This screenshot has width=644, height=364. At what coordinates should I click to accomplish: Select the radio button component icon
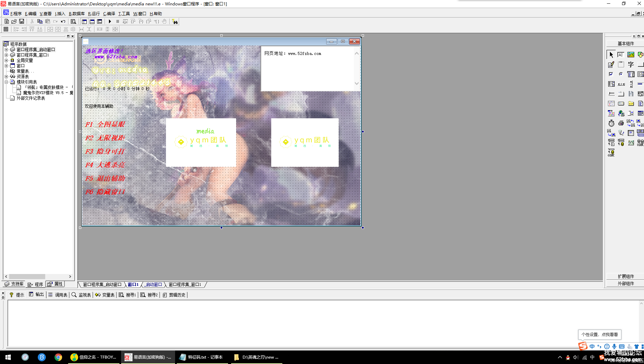621,74
